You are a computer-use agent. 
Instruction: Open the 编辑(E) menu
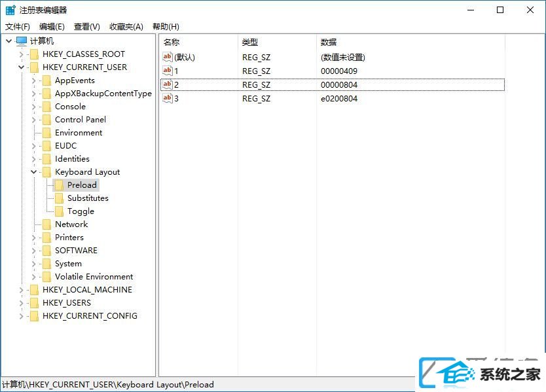[x=52, y=27]
